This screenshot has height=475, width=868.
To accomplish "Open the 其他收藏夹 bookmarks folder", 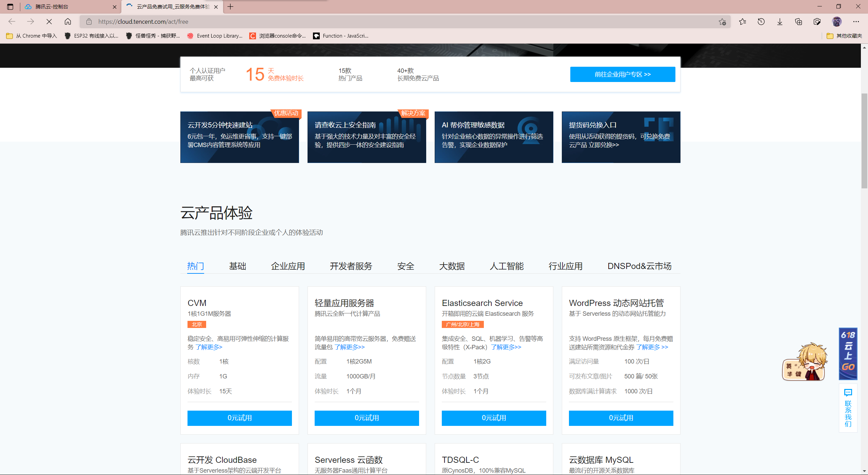I will [x=844, y=36].
